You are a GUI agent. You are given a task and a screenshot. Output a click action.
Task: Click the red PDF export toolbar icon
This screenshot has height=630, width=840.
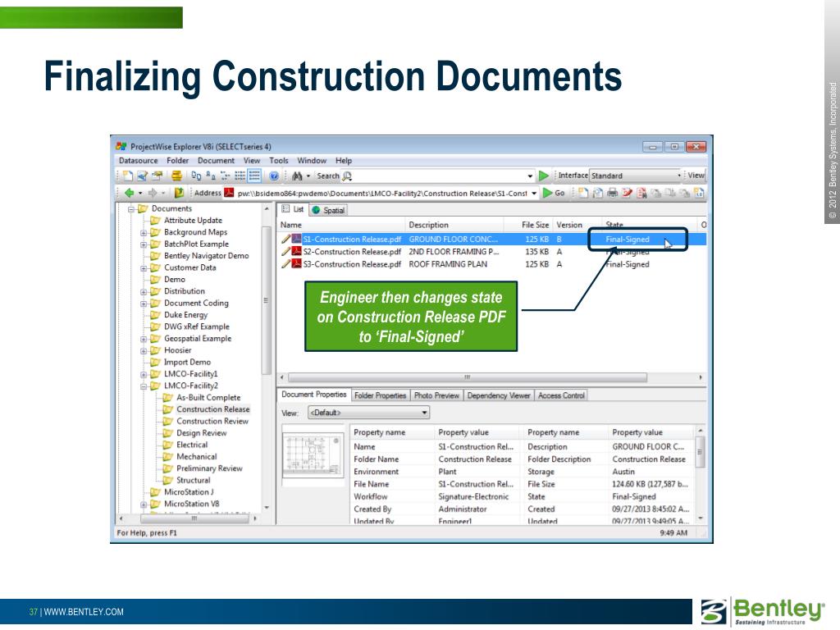[641, 193]
